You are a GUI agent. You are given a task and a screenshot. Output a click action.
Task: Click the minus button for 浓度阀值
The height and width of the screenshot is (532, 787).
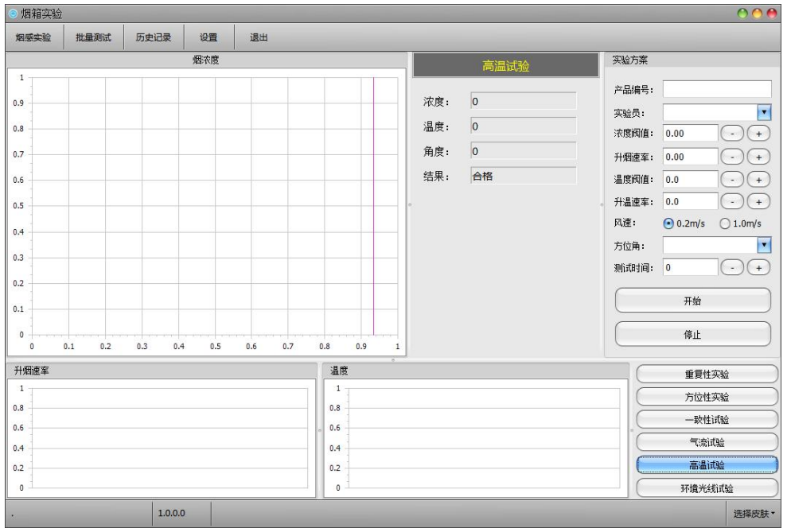tap(732, 134)
